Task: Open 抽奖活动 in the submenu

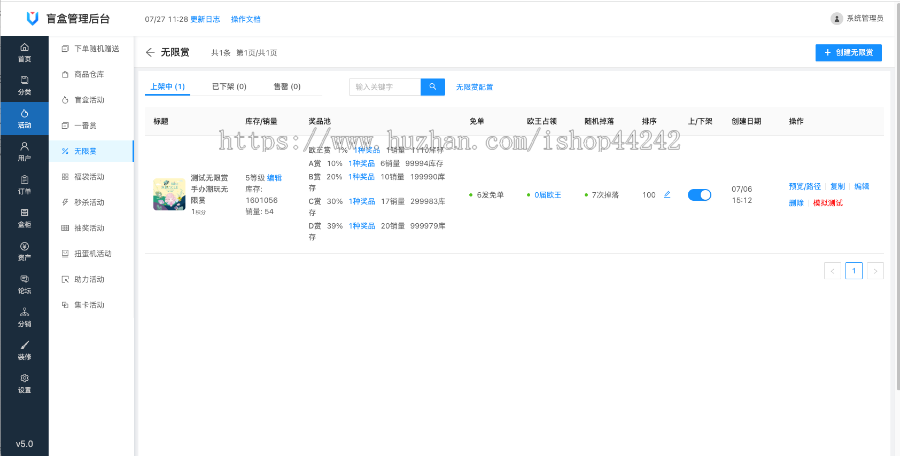Action: 91,228
